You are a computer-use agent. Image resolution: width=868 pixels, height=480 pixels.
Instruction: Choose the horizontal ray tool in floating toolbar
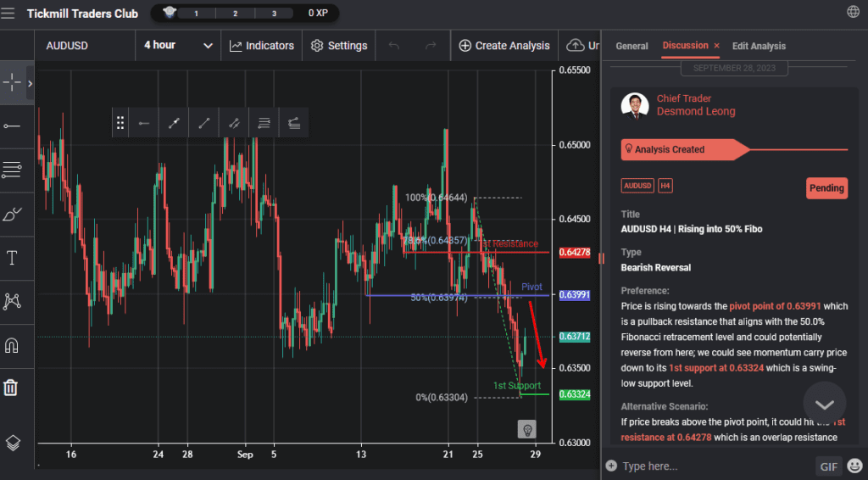click(x=144, y=123)
